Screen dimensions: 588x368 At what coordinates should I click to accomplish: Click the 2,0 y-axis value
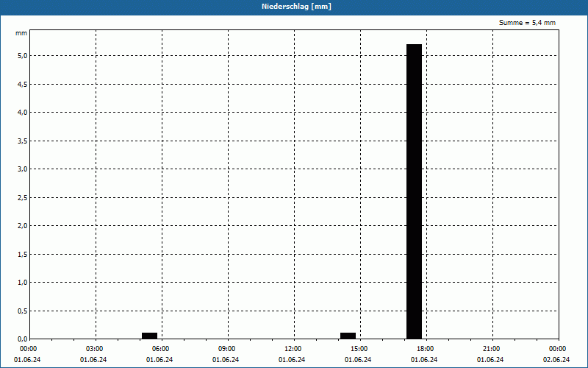point(23,226)
